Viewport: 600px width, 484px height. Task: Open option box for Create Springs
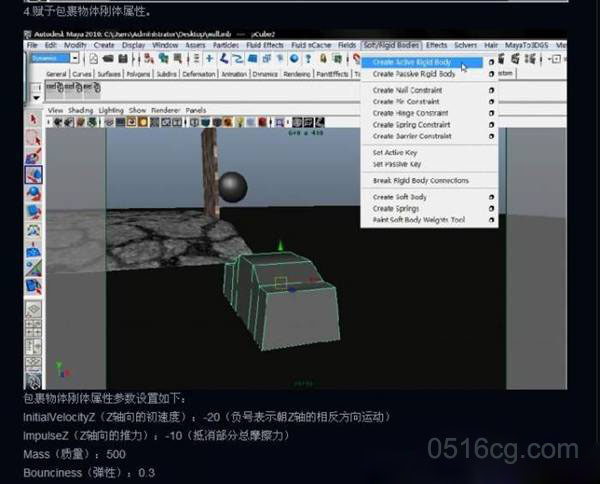click(491, 209)
